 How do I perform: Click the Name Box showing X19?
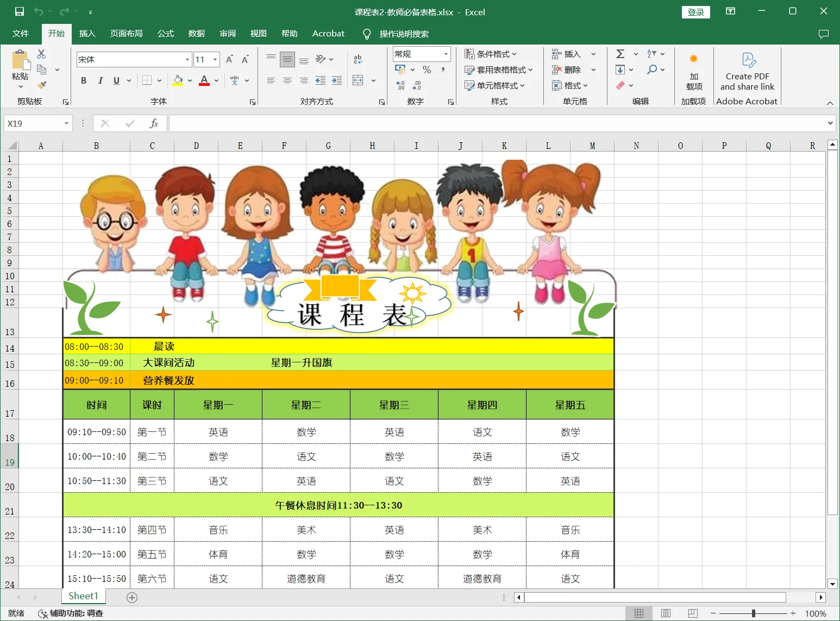(x=33, y=123)
